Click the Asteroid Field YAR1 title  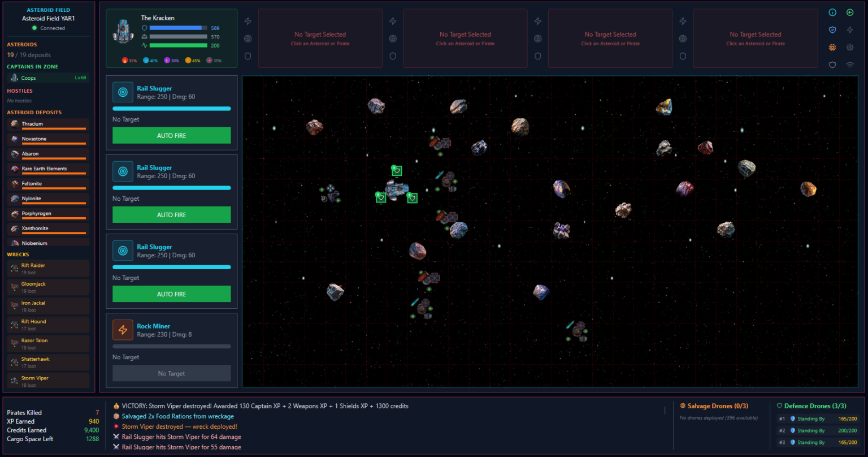click(49, 19)
